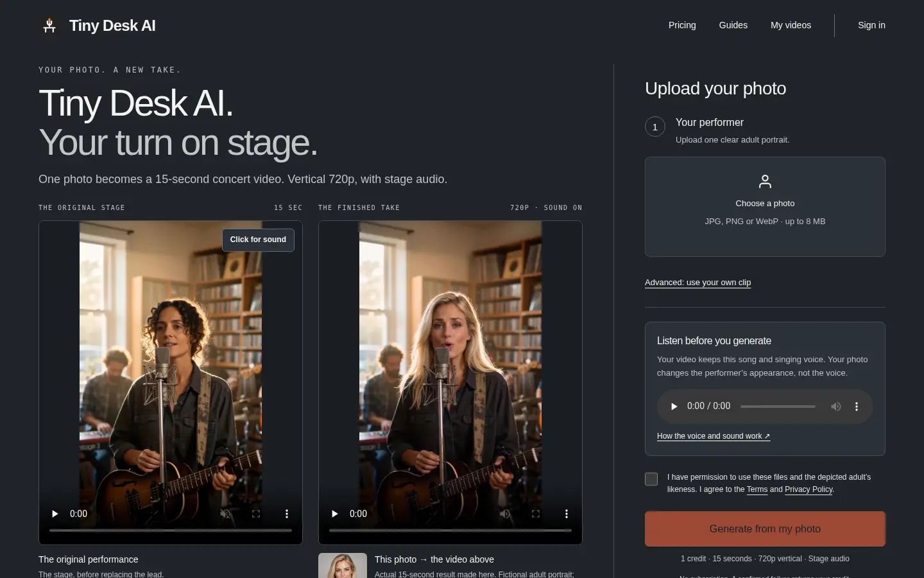Toggle volume on the finished take video
Image resolution: width=924 pixels, height=578 pixels.
[505, 514]
